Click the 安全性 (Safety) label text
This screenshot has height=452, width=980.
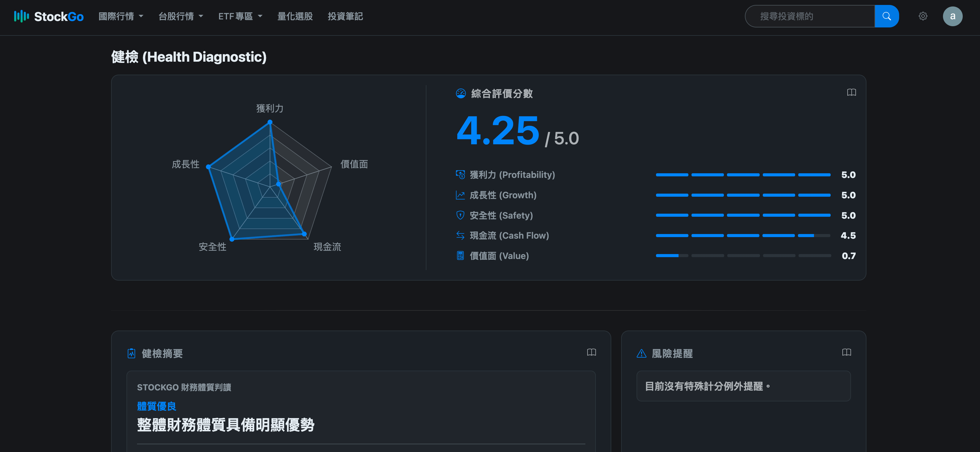(x=501, y=216)
